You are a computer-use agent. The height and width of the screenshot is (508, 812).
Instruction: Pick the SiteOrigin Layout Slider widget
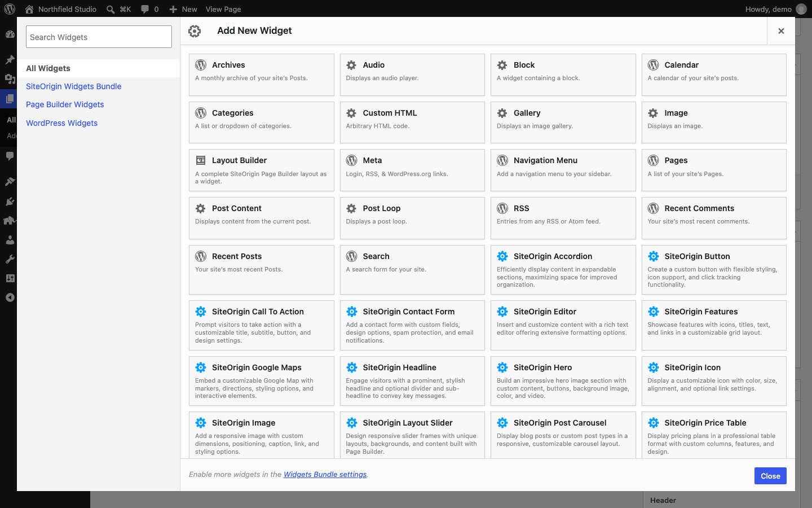click(412, 435)
